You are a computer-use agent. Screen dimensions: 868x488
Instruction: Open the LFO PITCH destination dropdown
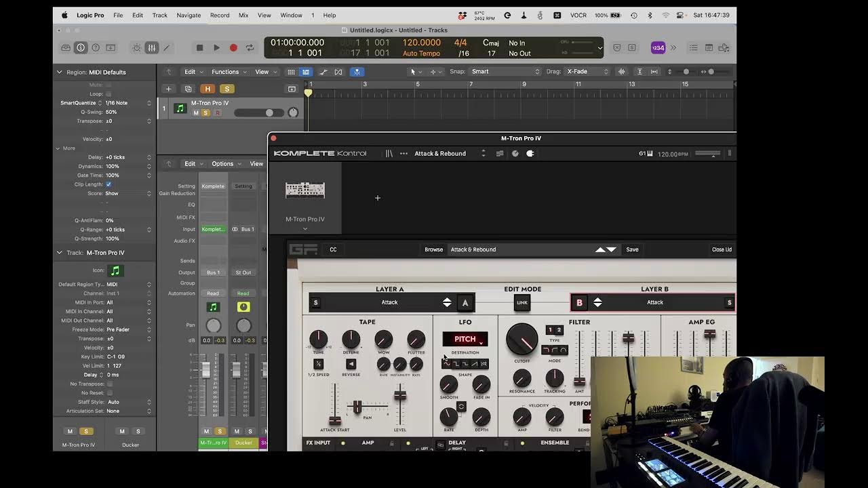[465, 339]
